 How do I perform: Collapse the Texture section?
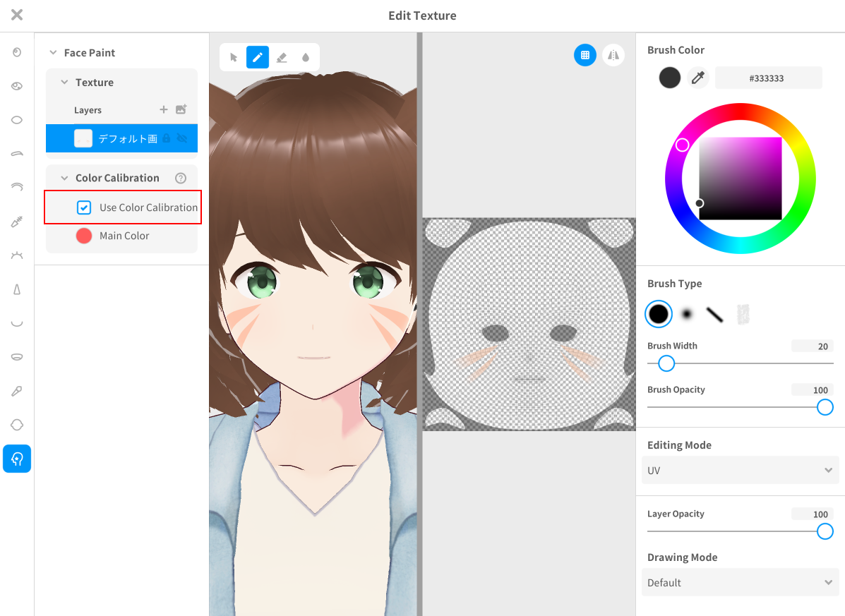64,83
